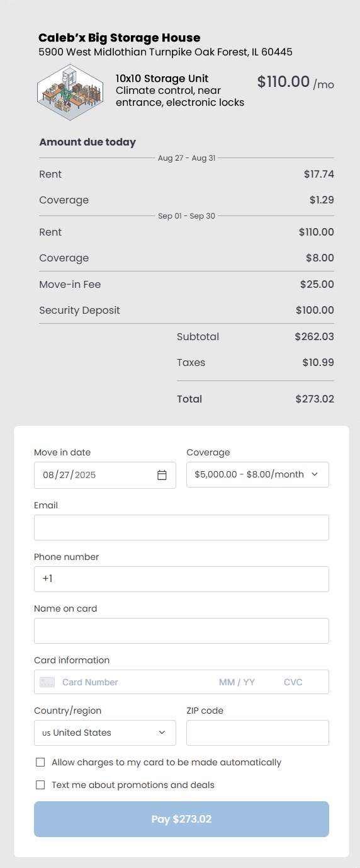Screen dimensions: 360x868
Task: Focus the ZIP code input box
Action: 257,733
